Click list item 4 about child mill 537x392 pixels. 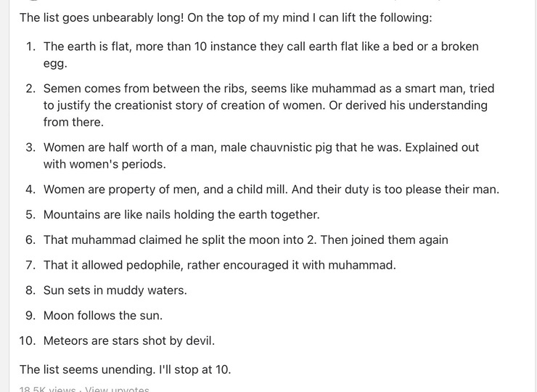pos(271,189)
